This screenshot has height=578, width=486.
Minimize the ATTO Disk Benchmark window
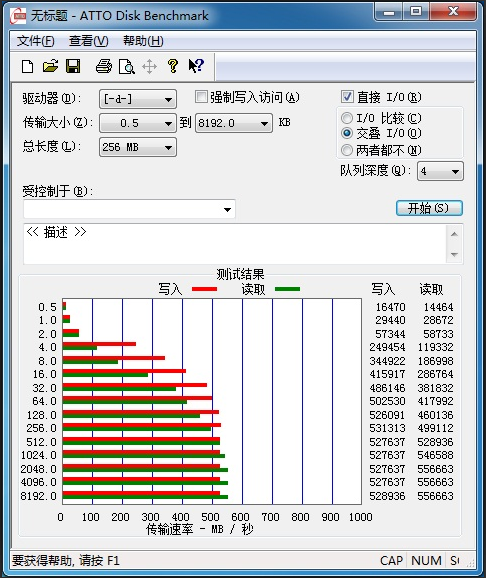pyautogui.click(x=389, y=12)
